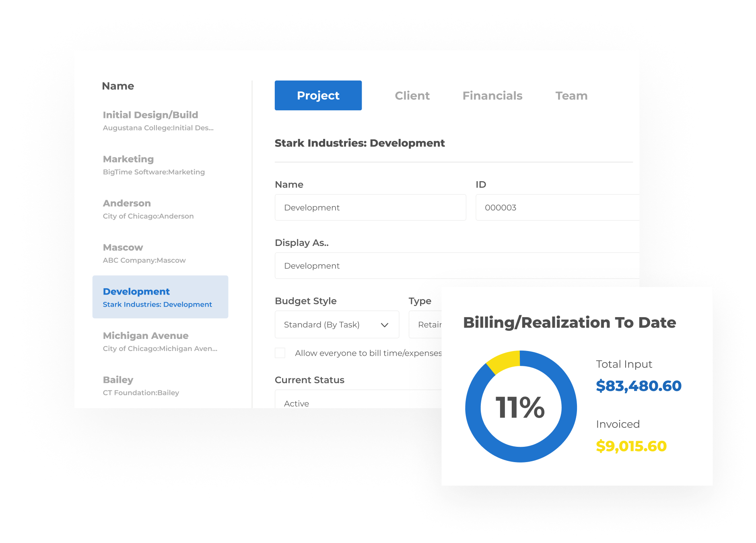The height and width of the screenshot is (543, 756).
Task: Open the Financials tab
Action: 492,95
